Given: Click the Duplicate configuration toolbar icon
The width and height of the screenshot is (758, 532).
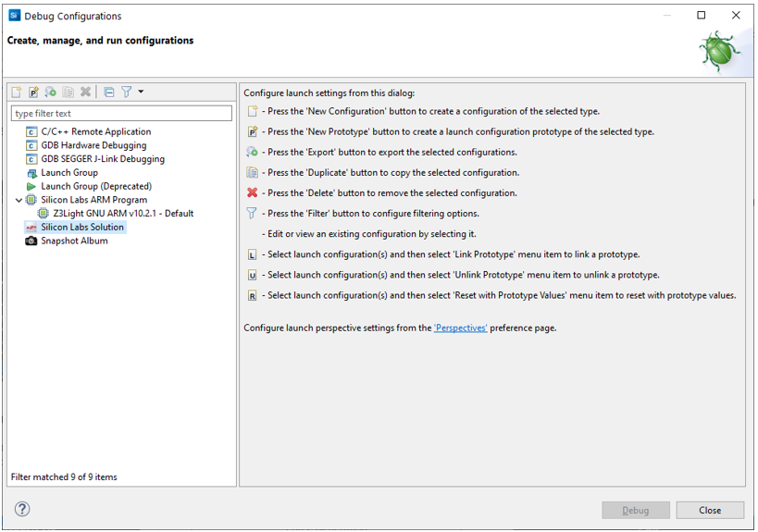Looking at the screenshot, I should click(x=68, y=92).
